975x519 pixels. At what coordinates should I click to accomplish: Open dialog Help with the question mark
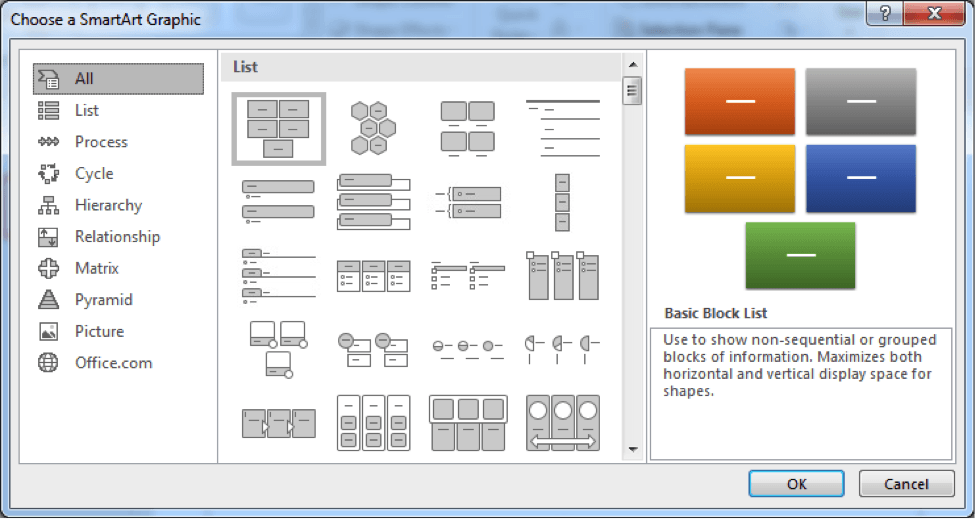click(885, 14)
